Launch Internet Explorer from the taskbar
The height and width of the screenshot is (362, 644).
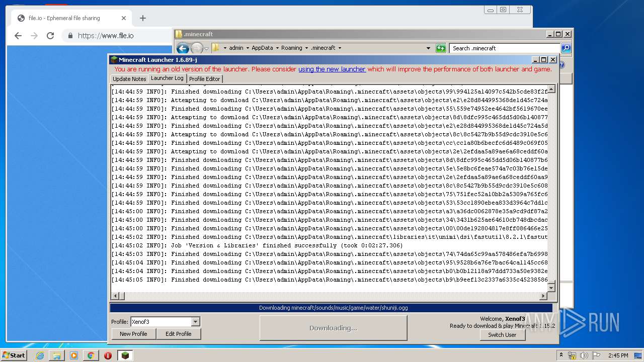40,355
